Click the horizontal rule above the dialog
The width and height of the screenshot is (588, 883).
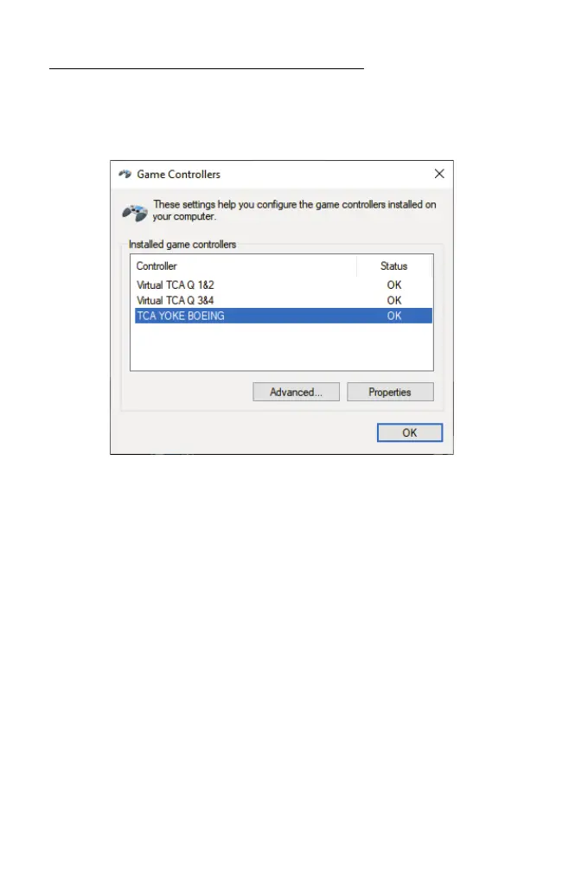point(207,68)
